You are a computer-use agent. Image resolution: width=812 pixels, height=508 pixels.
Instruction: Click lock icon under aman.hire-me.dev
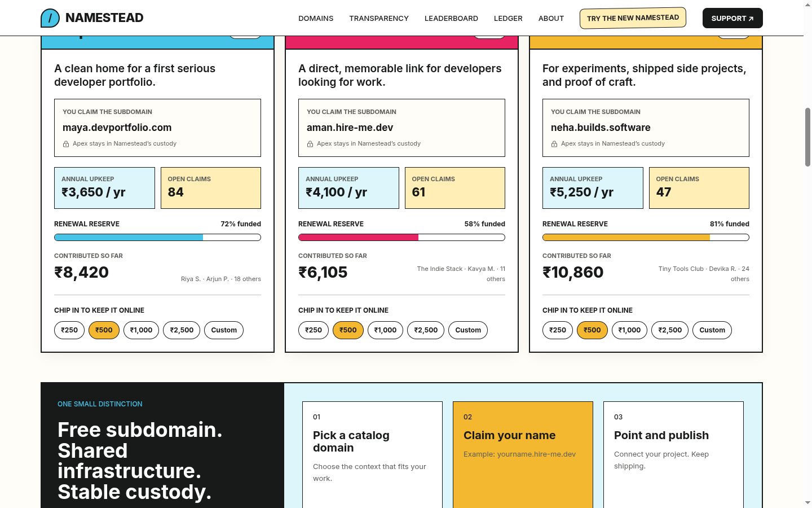(310, 144)
